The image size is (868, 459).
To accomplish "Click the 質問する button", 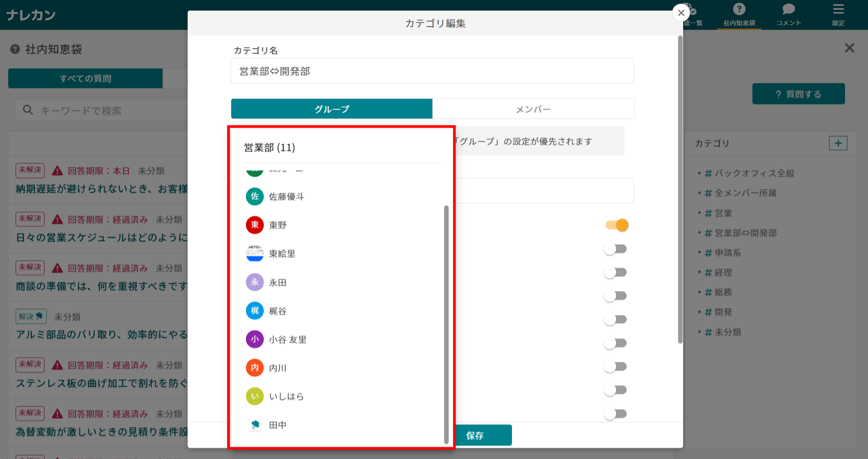I will click(x=798, y=94).
